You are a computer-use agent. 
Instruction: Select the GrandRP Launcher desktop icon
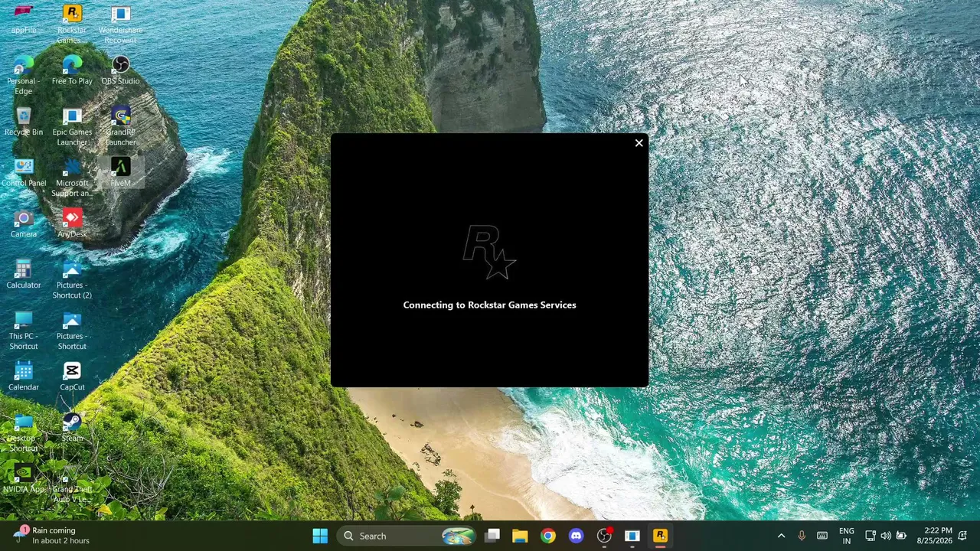pos(120,126)
